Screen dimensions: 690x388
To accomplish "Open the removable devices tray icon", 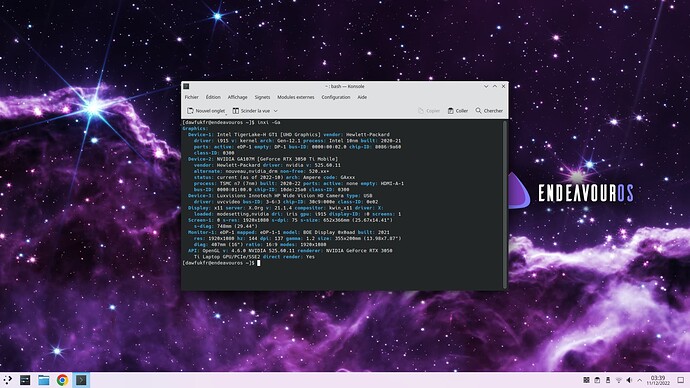I will pyautogui.click(x=608, y=380).
